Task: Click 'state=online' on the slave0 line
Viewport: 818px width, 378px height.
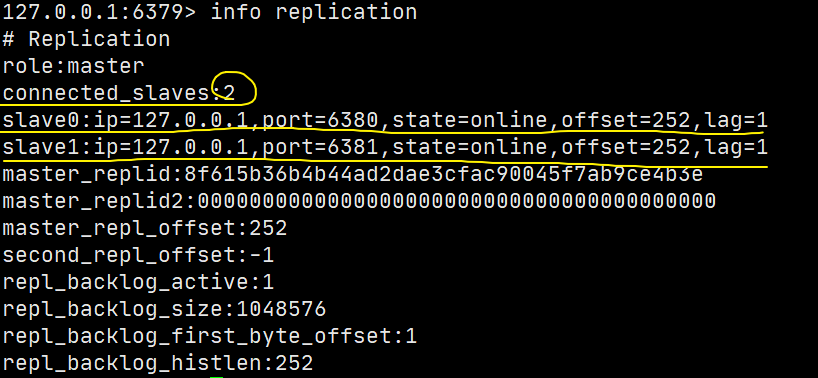Action: 470,120
